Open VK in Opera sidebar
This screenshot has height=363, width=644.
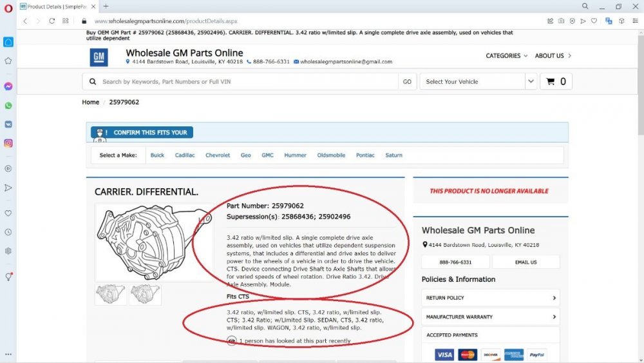tap(8, 124)
